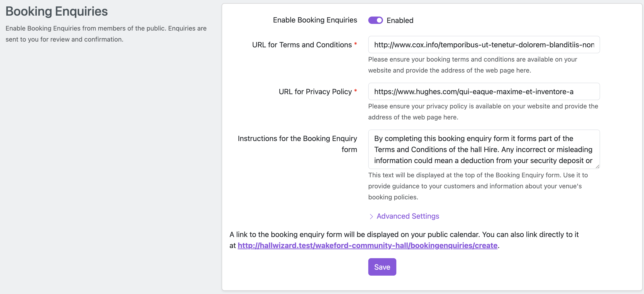Open the hallwizard.test booking enquiries link
Image resolution: width=644 pixels, height=294 pixels.
[x=367, y=246]
